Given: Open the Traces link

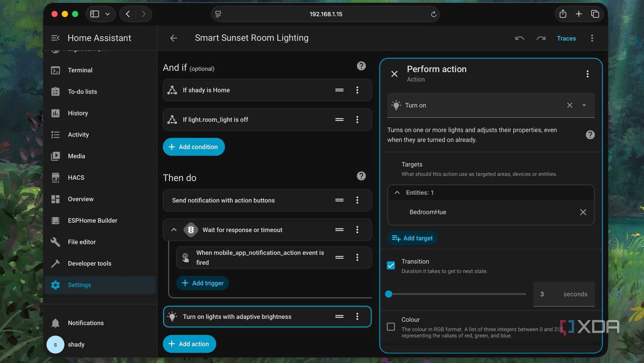Looking at the screenshot, I should [566, 38].
